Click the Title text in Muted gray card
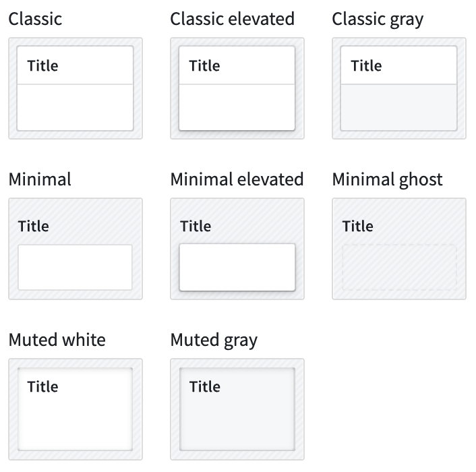The image size is (476, 472). (205, 387)
